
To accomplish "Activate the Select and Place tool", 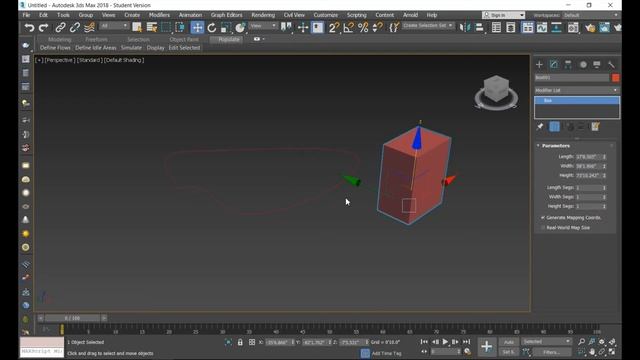I will pos(240,27).
